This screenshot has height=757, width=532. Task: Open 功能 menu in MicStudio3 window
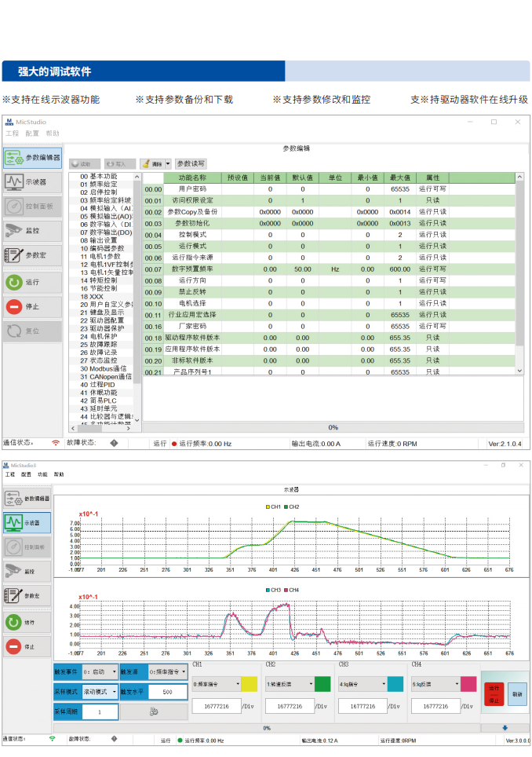pos(43,474)
